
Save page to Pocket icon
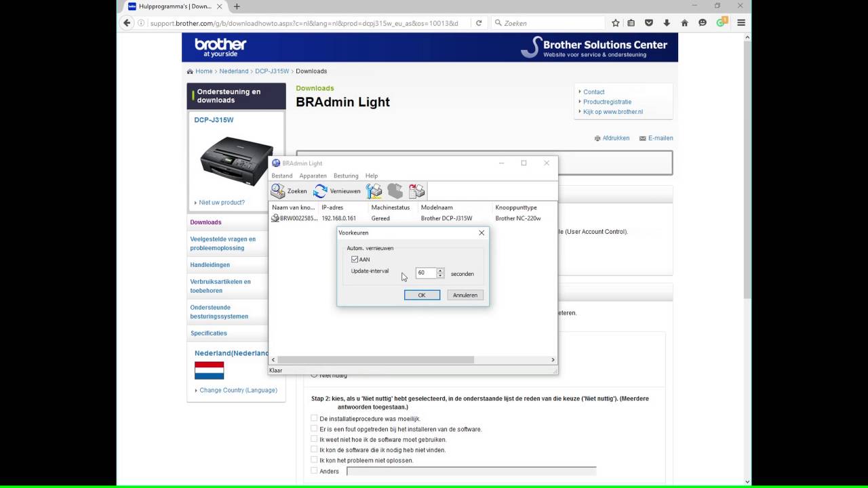click(649, 23)
